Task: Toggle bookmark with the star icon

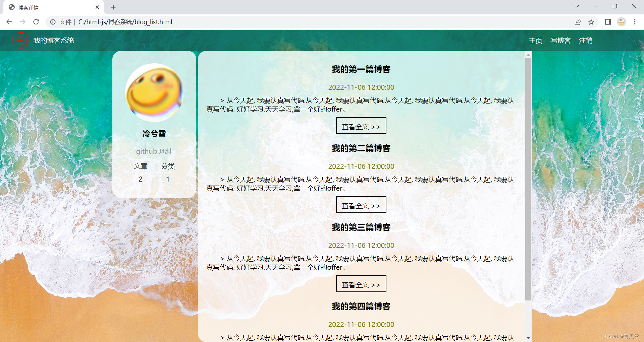Action: tap(591, 22)
